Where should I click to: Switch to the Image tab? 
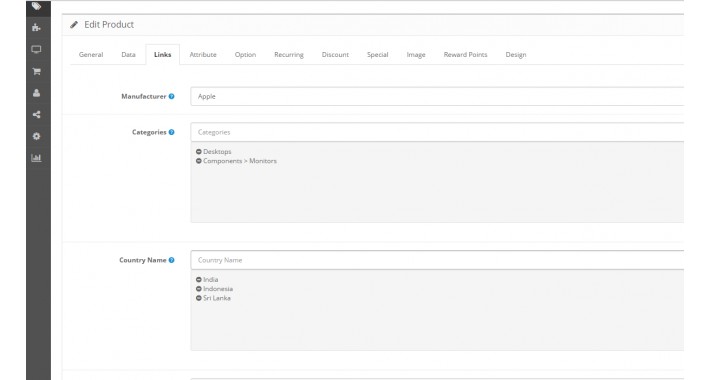point(416,55)
